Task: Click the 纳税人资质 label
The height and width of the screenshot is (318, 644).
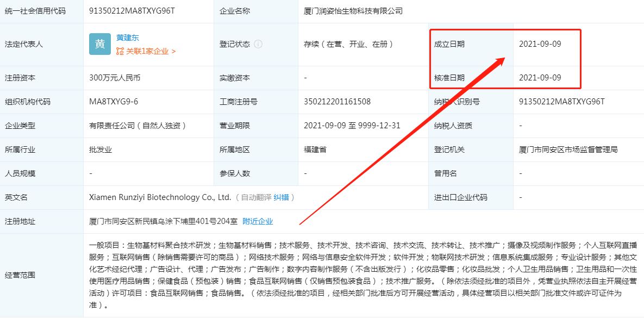Action: pyautogui.click(x=453, y=126)
